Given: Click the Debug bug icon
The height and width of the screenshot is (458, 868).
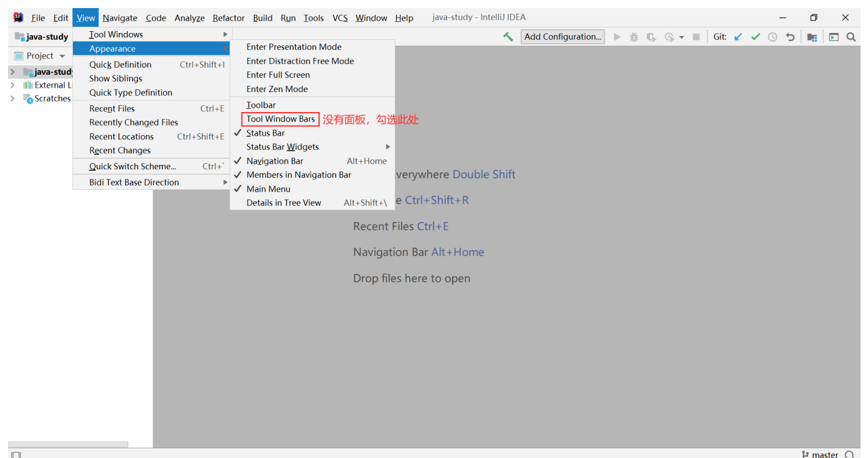Looking at the screenshot, I should pyautogui.click(x=634, y=37).
